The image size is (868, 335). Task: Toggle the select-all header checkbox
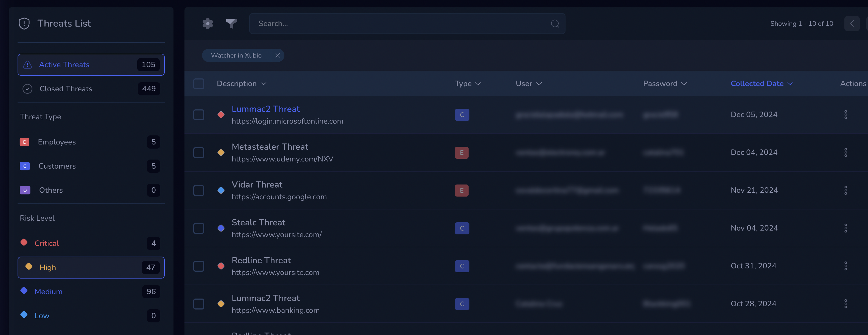pos(199,84)
